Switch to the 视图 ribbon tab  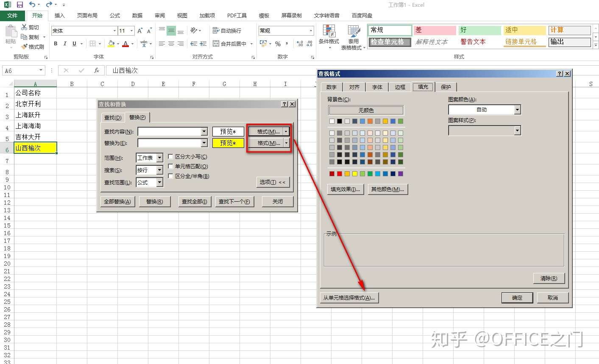coord(182,16)
